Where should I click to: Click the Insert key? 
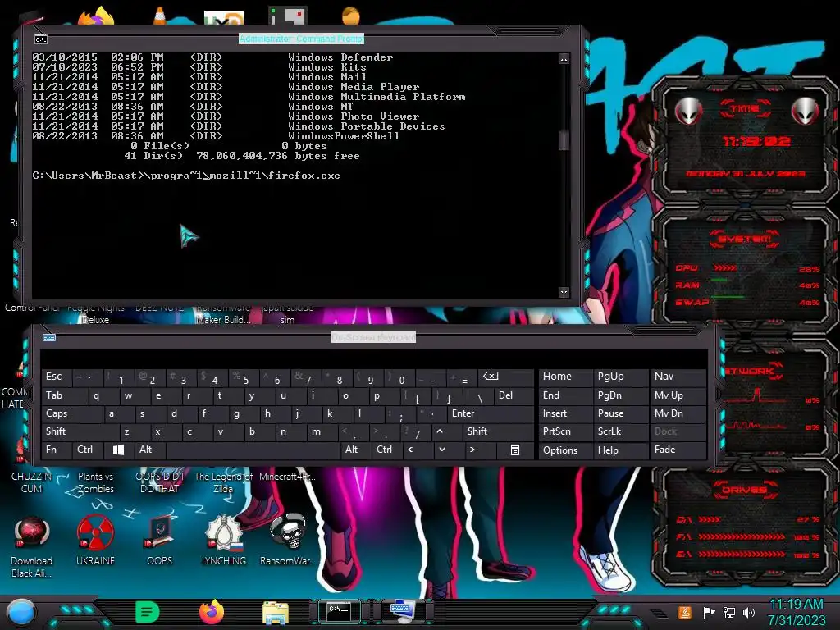(565, 413)
